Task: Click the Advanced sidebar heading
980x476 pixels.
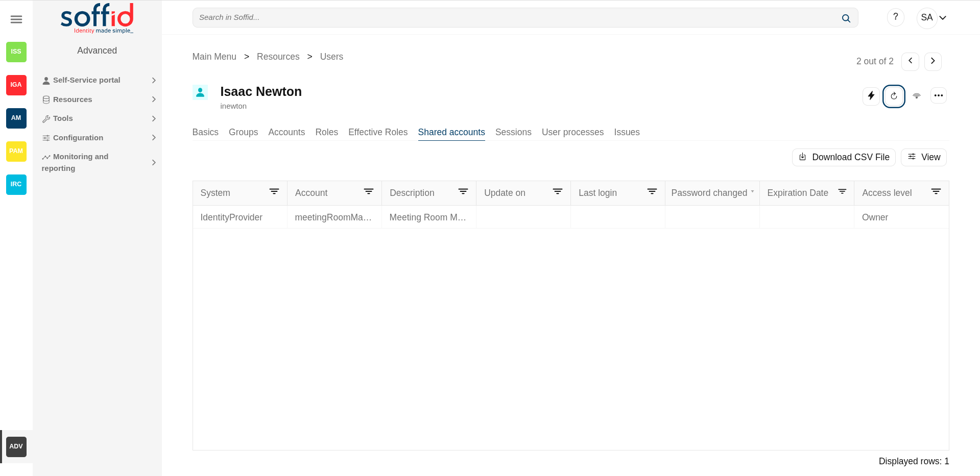Action: [x=97, y=51]
